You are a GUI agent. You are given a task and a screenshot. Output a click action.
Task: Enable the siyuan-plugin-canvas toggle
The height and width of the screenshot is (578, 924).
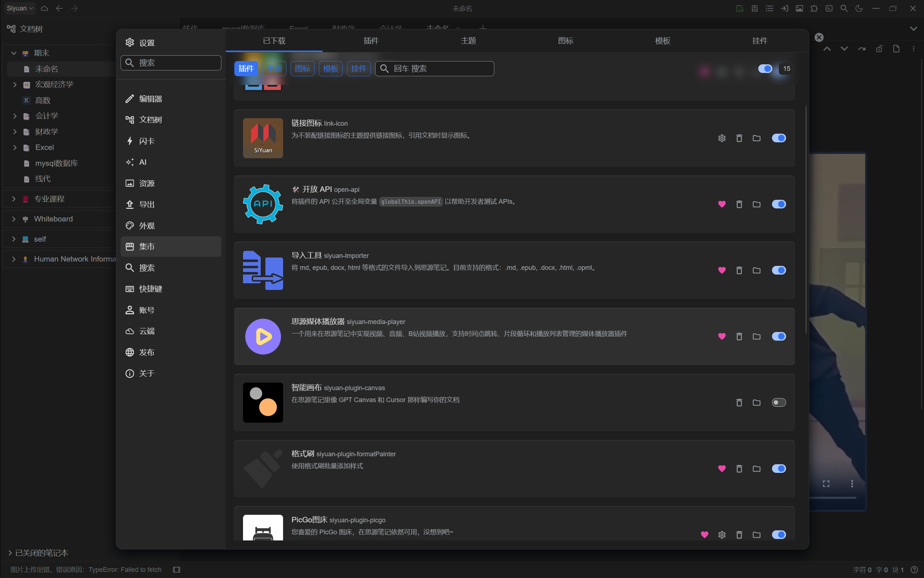click(778, 402)
